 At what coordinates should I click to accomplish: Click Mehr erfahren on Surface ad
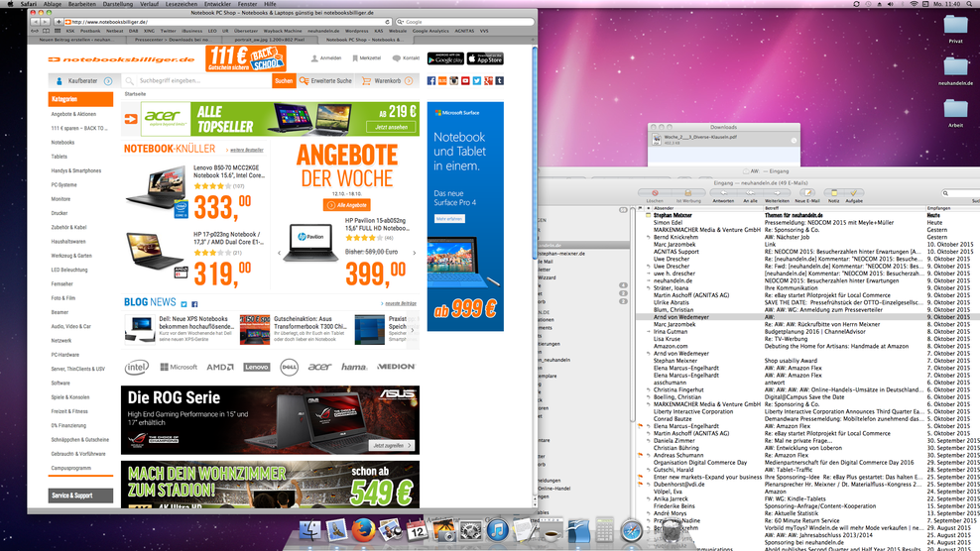click(x=450, y=219)
